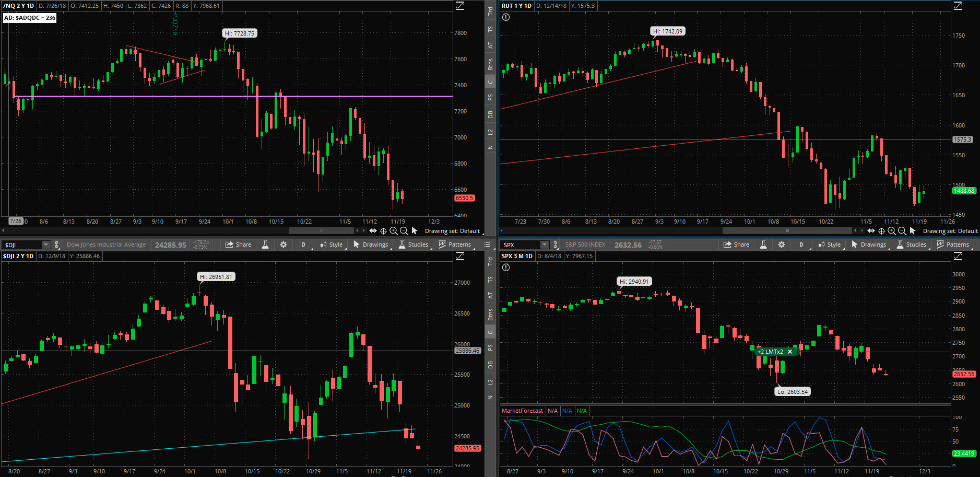Open the SPX symbol dropdown arrow
The height and width of the screenshot is (477, 980).
point(545,245)
